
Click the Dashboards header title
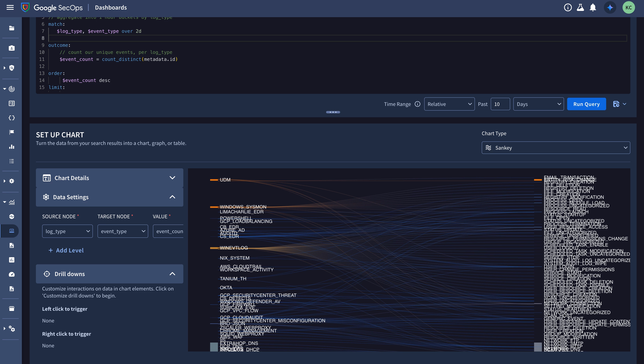pyautogui.click(x=111, y=7)
